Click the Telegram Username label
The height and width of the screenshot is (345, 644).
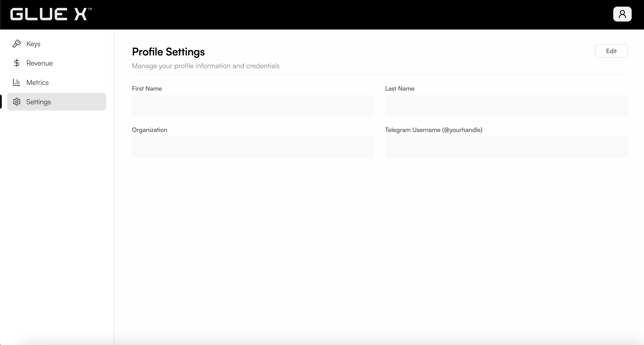click(434, 130)
